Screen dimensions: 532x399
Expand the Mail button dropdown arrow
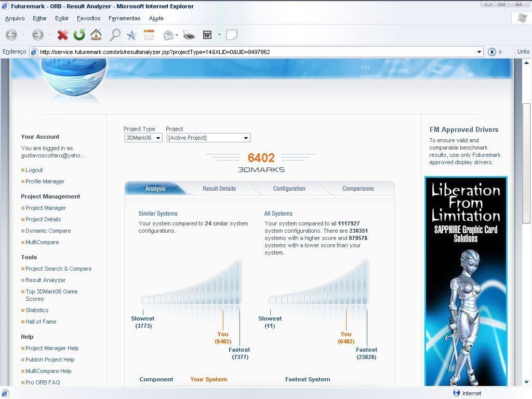pos(177,35)
